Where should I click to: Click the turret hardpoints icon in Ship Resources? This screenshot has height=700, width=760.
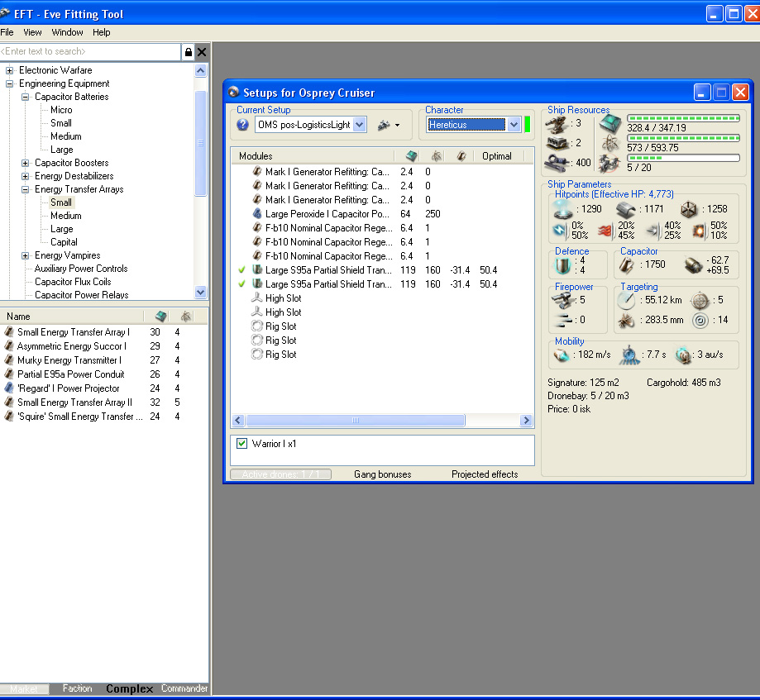(x=557, y=124)
